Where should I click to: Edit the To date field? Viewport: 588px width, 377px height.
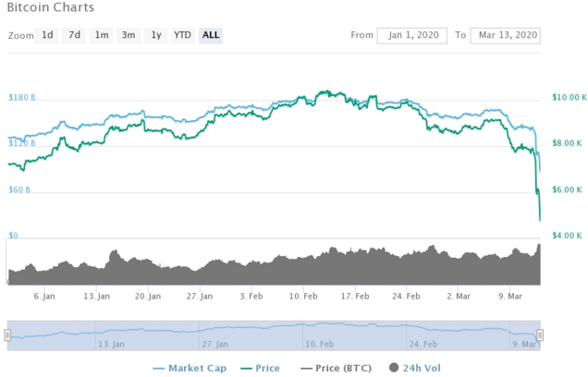(x=505, y=36)
